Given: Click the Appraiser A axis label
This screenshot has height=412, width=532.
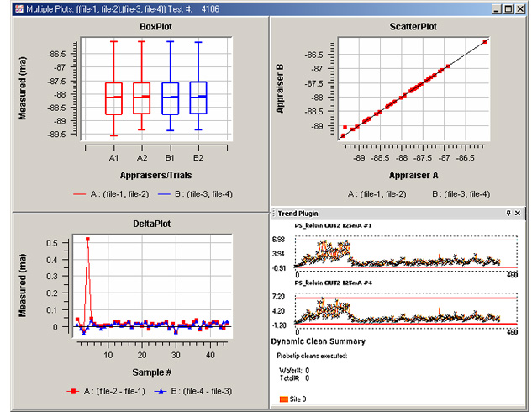Looking at the screenshot, I should [413, 176].
